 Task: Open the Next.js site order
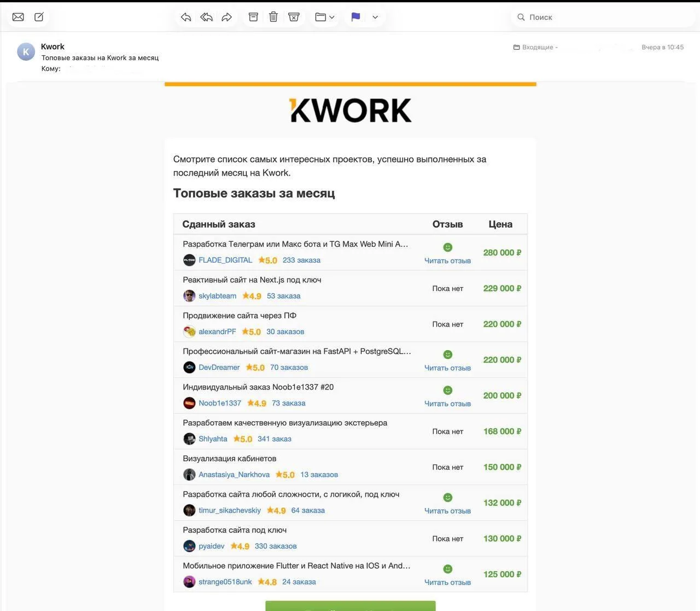point(252,280)
